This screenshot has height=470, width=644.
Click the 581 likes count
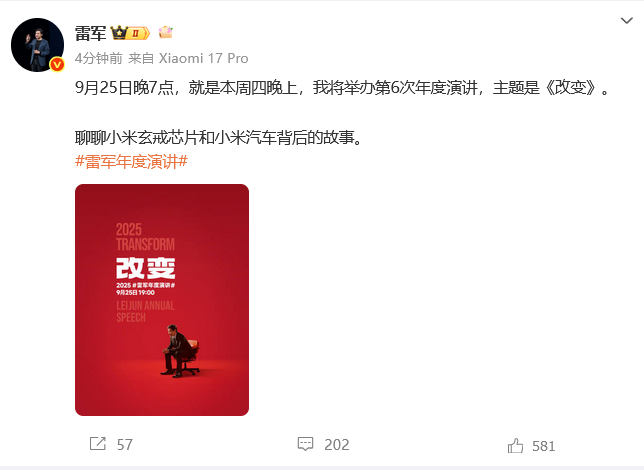[x=543, y=446]
